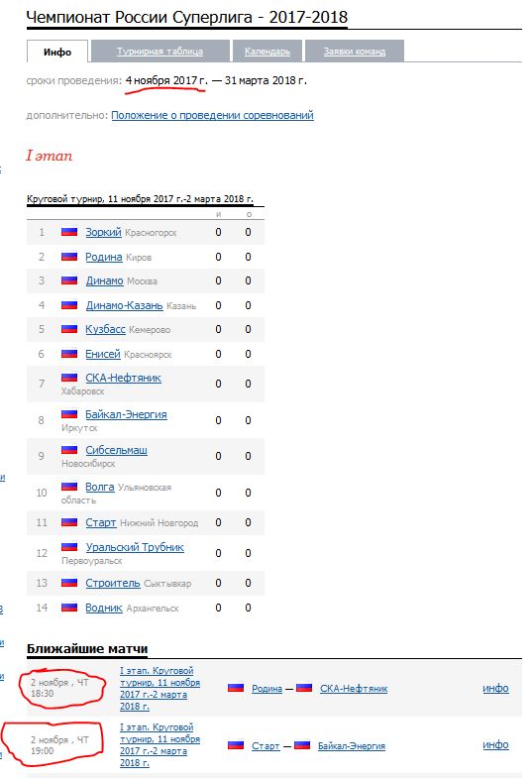Open team Зоркий link
532x778 pixels.
pyautogui.click(x=103, y=232)
